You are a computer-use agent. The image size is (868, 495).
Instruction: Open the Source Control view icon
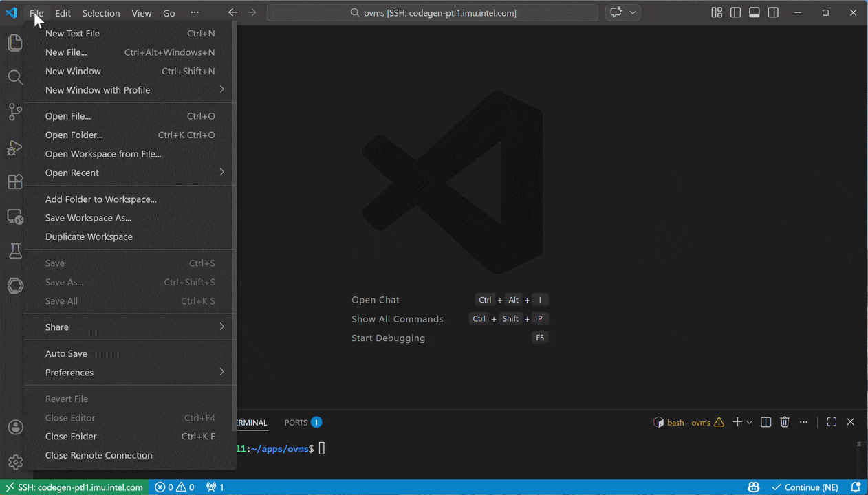coord(15,112)
